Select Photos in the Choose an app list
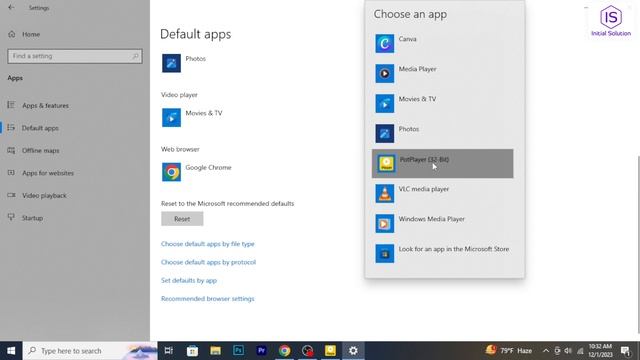 [442, 133]
